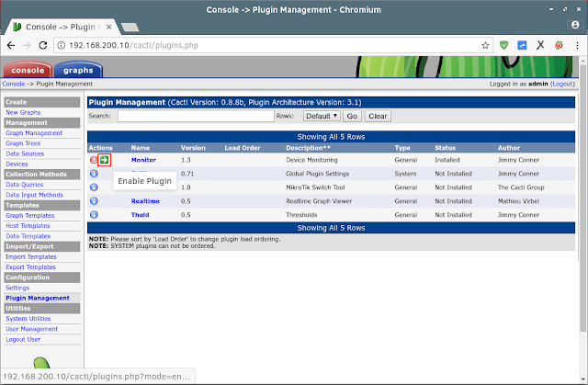
Task: Open Host Templates in sidebar
Action: click(28, 226)
